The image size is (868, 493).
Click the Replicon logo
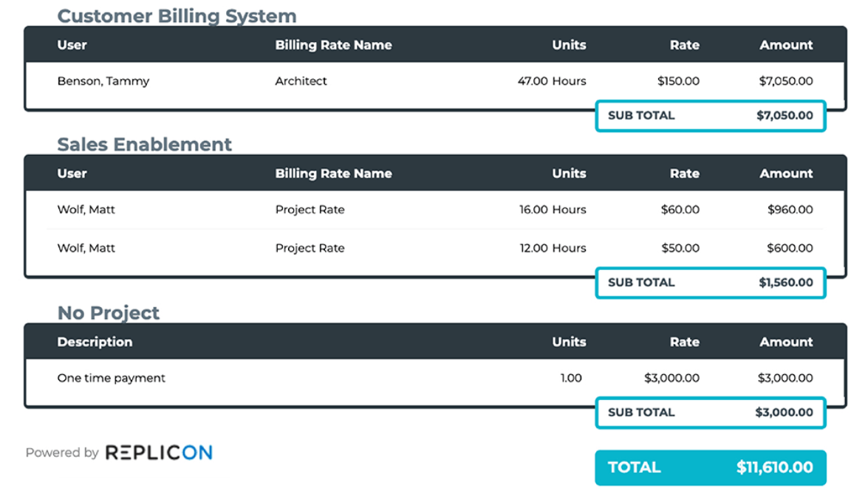(x=159, y=452)
